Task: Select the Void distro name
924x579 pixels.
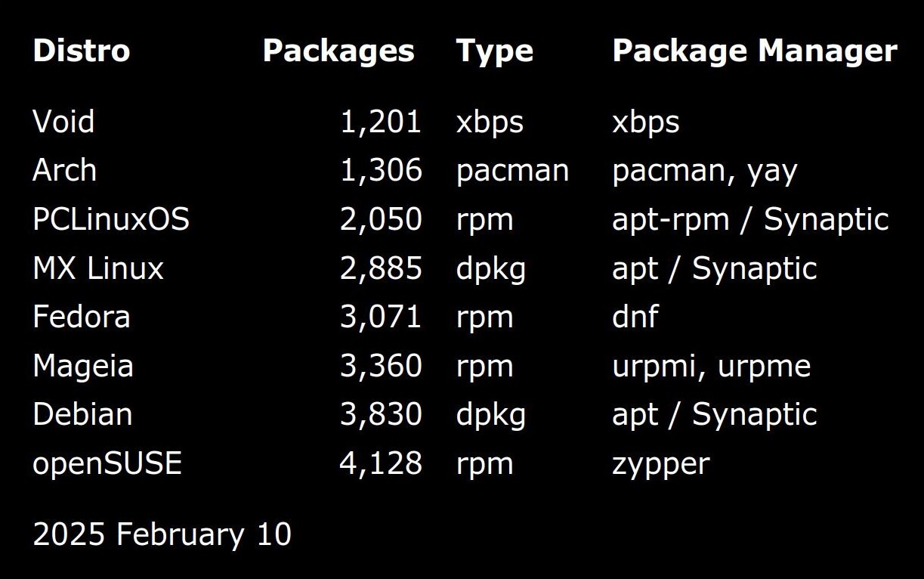Action: [x=63, y=121]
